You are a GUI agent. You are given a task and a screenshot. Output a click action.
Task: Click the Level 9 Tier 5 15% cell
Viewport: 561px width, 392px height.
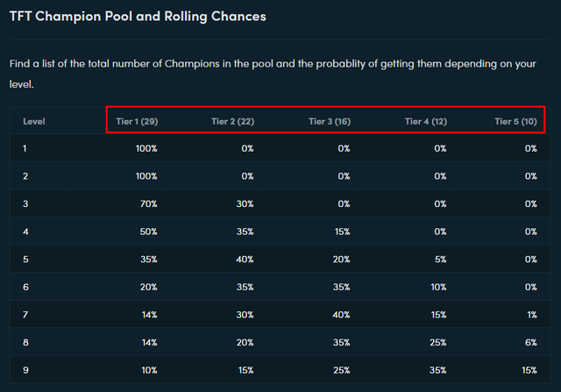(x=529, y=372)
